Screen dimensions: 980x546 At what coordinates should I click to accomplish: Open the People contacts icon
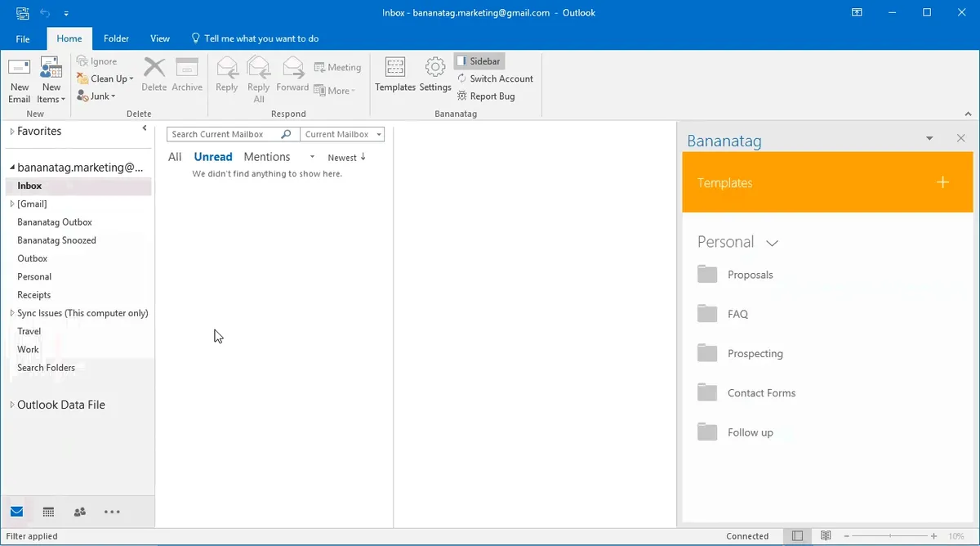point(79,512)
